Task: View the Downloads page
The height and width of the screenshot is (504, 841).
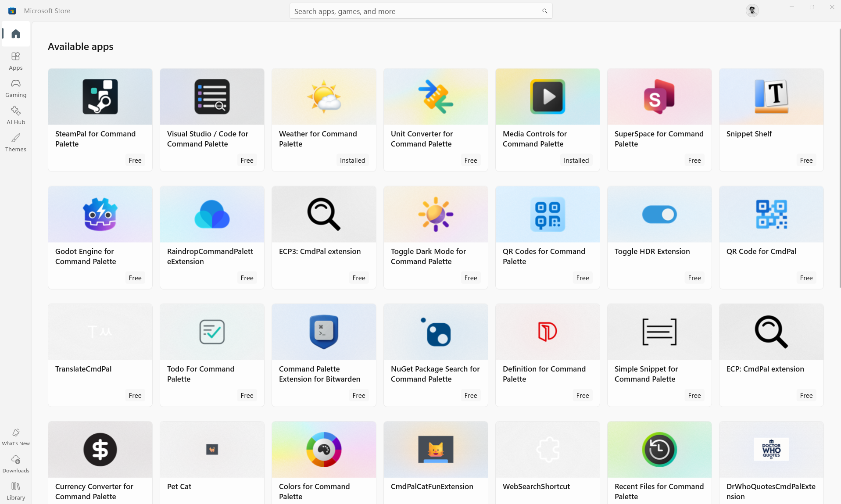Action: 15,464
